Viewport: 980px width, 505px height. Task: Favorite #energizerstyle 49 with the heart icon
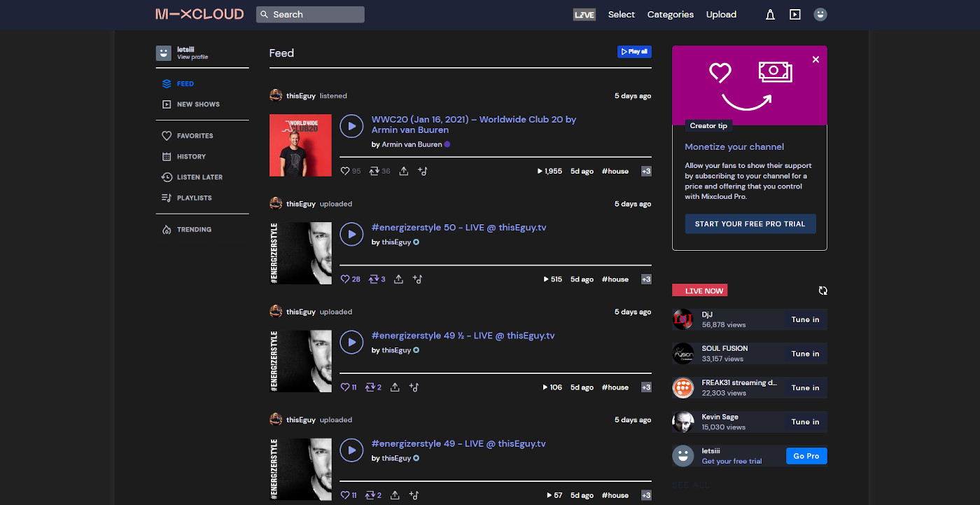point(344,494)
